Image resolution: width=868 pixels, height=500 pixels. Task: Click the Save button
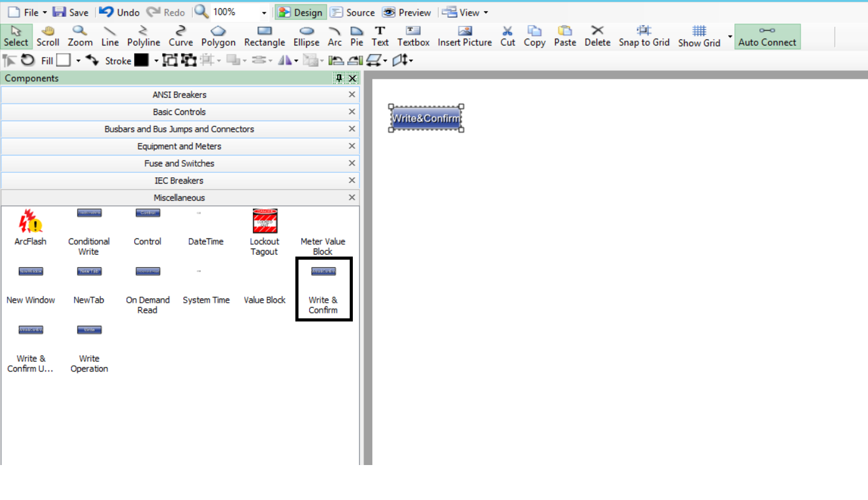(x=71, y=12)
